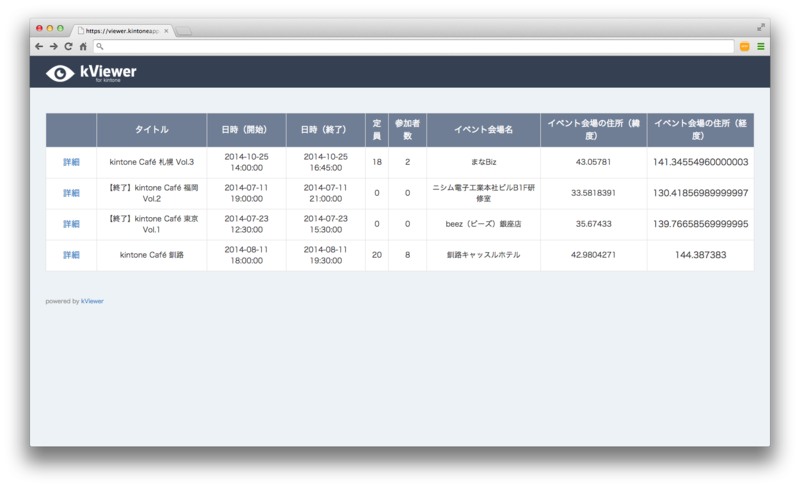Viewport: 800px width, 488px height.
Task: Select the viewer.kintoneapp browser tab
Action: click(x=121, y=31)
